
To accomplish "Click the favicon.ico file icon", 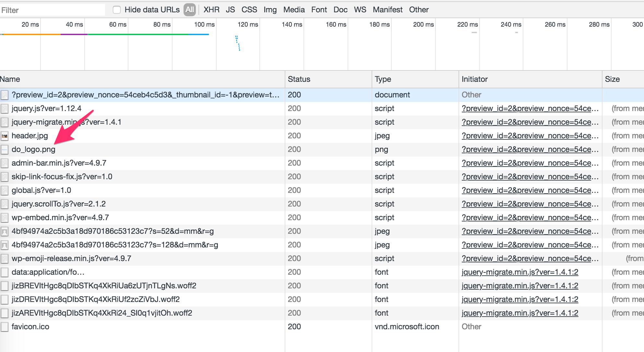I will tap(5, 327).
